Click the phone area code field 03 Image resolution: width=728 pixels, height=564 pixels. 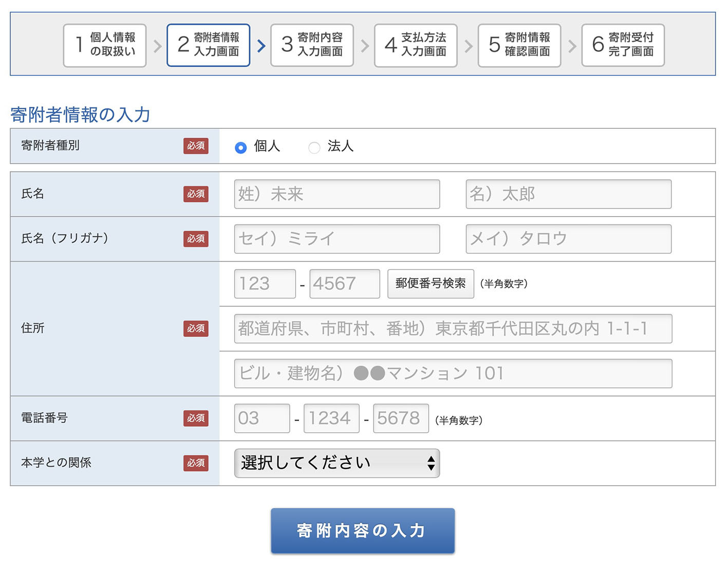[x=262, y=418]
